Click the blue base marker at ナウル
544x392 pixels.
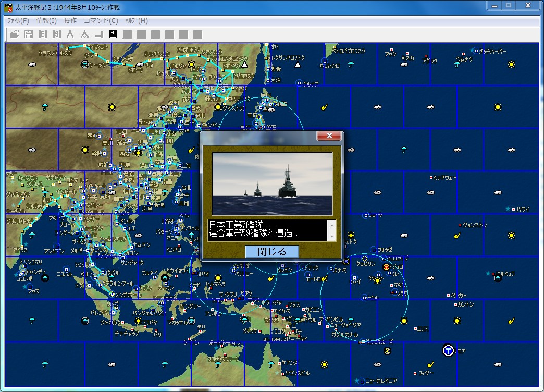tap(364, 298)
